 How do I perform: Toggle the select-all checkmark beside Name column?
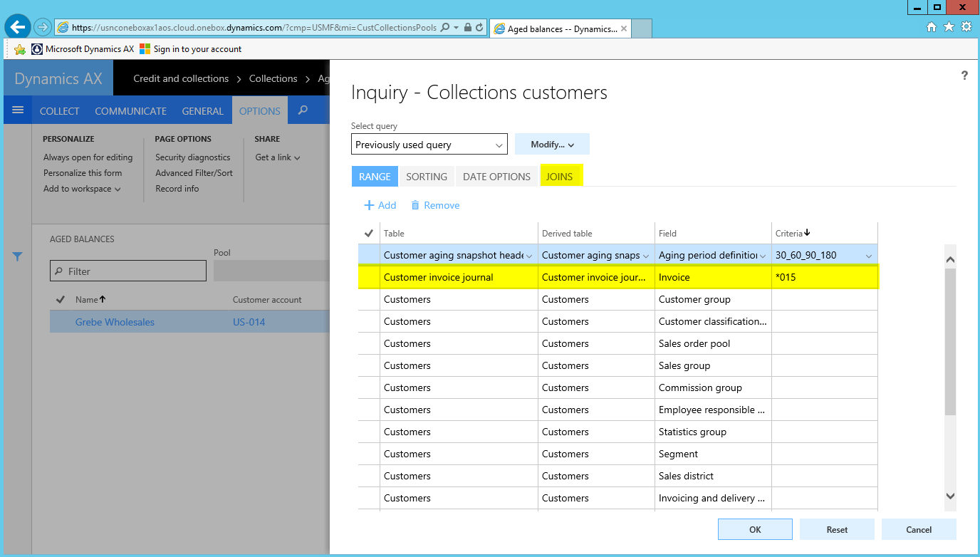[x=60, y=300]
